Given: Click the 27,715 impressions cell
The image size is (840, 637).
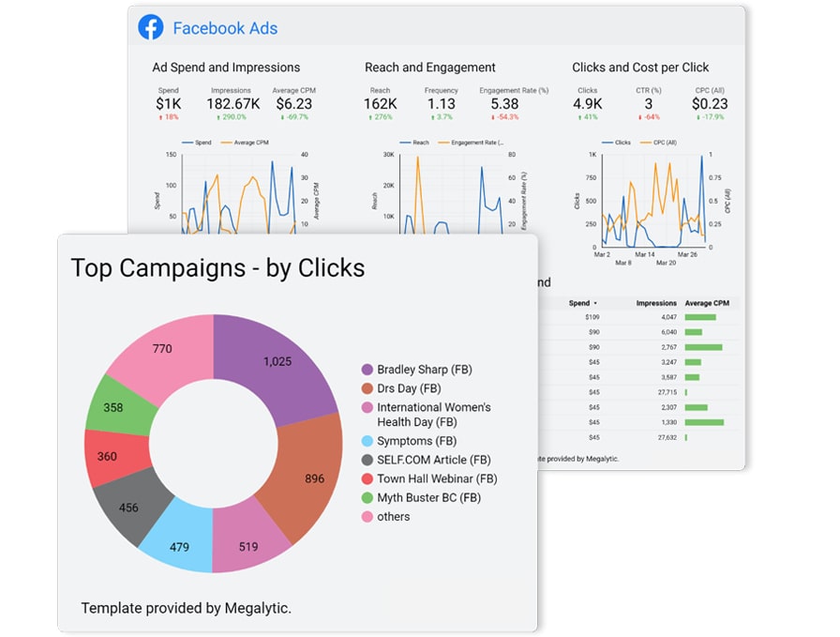Looking at the screenshot, I should [x=667, y=392].
